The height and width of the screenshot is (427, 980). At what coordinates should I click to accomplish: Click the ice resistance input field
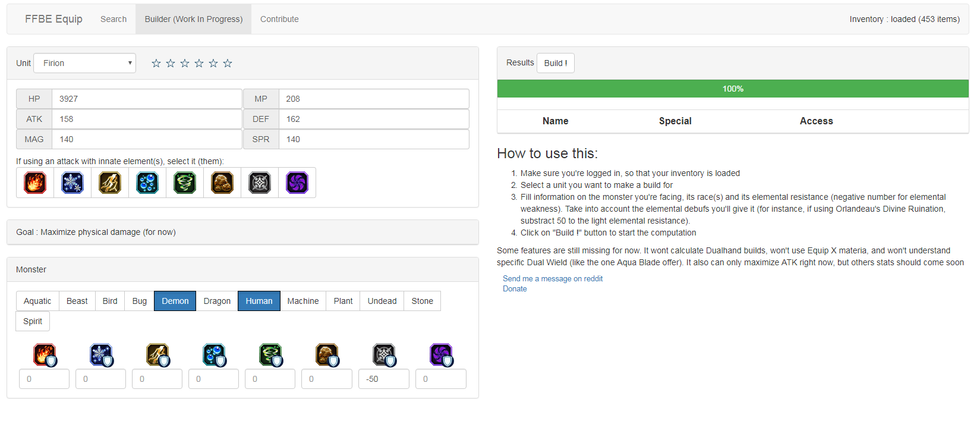pos(101,379)
